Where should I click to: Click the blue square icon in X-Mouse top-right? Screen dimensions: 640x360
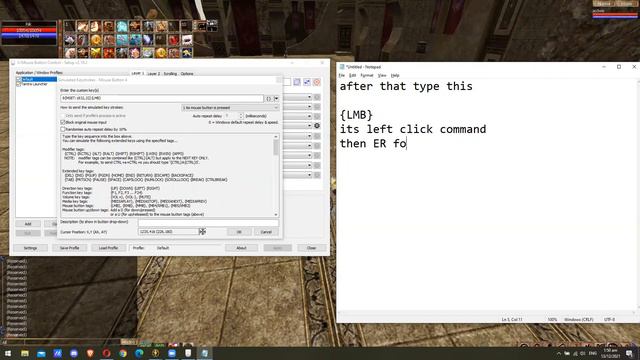pyautogui.click(x=297, y=82)
